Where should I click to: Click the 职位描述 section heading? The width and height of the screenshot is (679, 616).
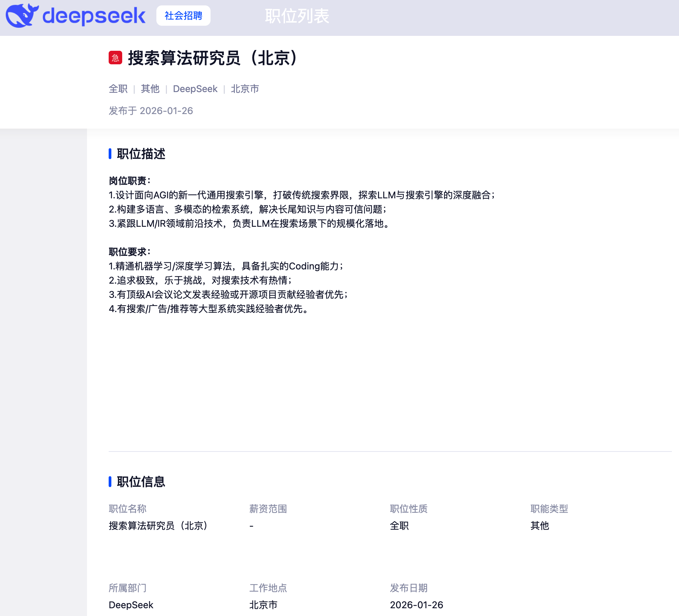(141, 154)
